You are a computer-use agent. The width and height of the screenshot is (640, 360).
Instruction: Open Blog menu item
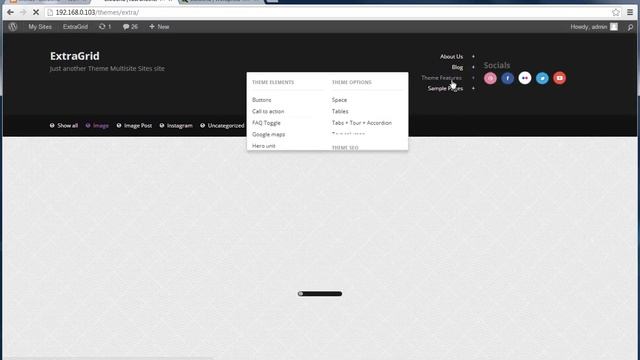coord(457,67)
